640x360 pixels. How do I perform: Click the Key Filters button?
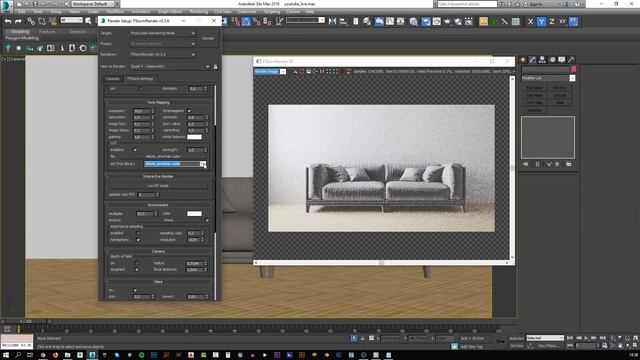tap(549, 346)
